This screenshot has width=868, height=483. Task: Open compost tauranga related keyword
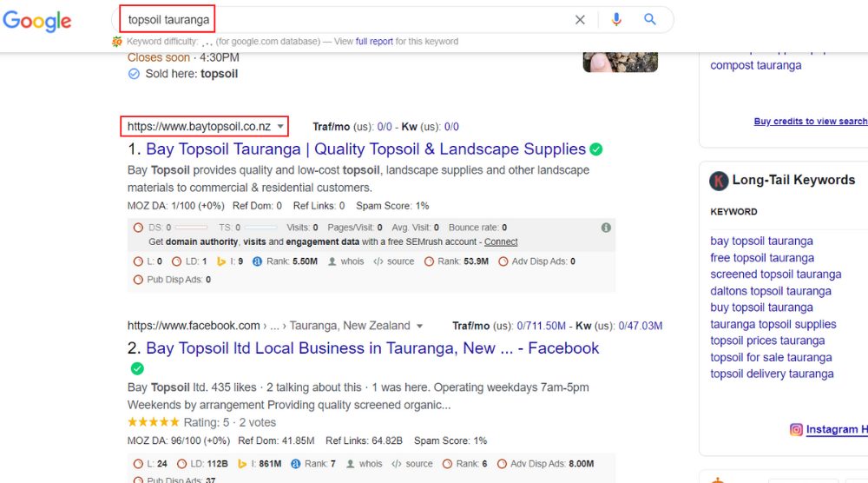coord(756,65)
